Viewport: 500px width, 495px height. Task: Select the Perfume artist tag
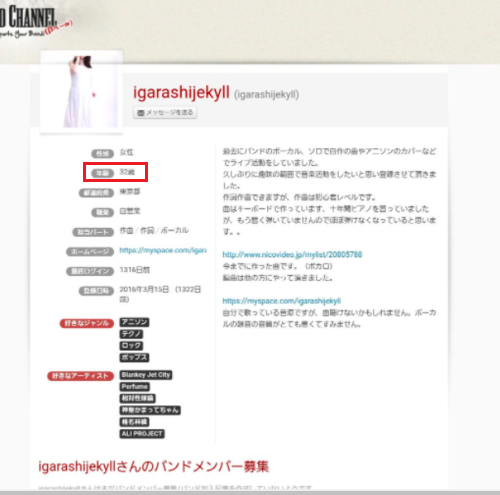click(135, 387)
